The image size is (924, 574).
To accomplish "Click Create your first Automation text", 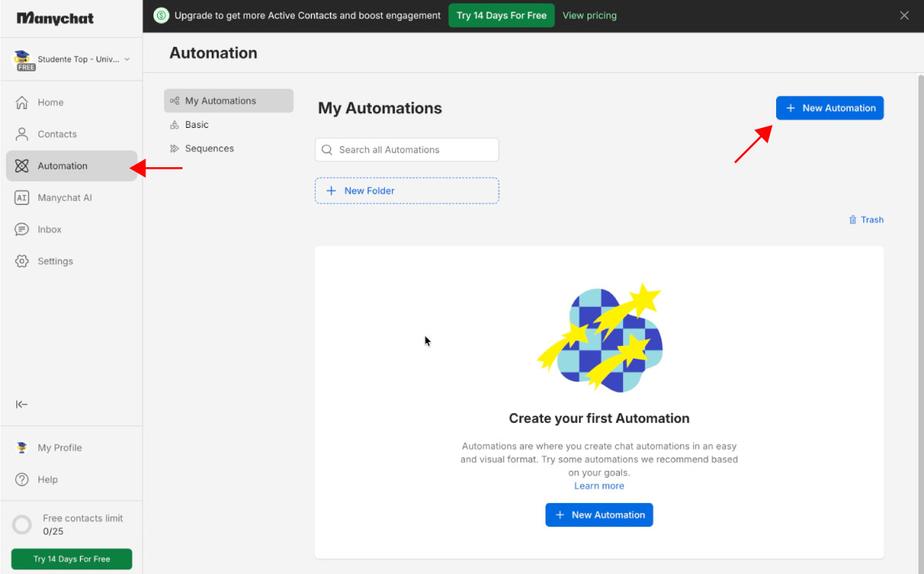I will 599,418.
